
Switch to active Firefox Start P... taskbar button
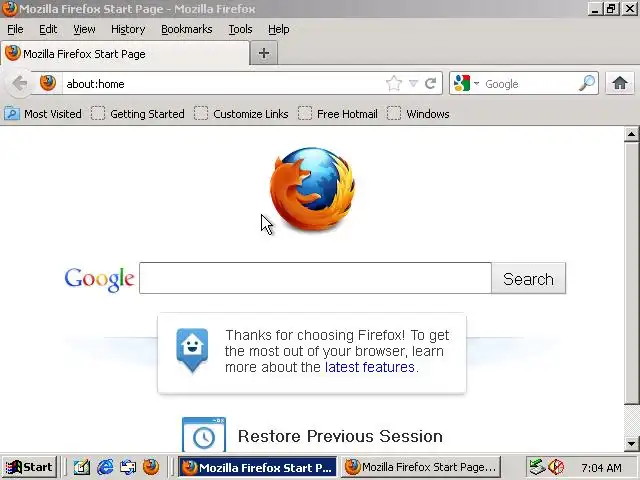[x=258, y=467]
